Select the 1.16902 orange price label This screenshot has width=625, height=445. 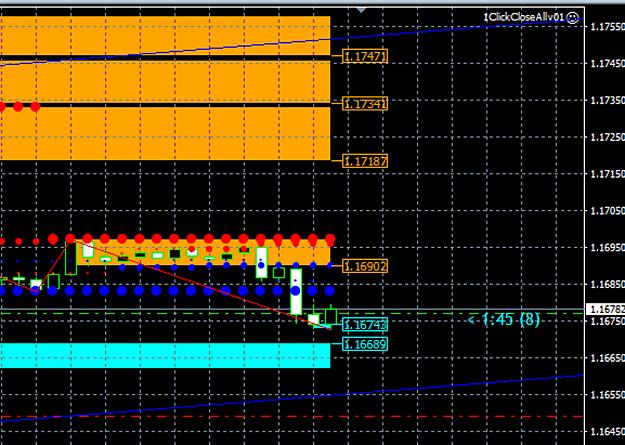365,266
